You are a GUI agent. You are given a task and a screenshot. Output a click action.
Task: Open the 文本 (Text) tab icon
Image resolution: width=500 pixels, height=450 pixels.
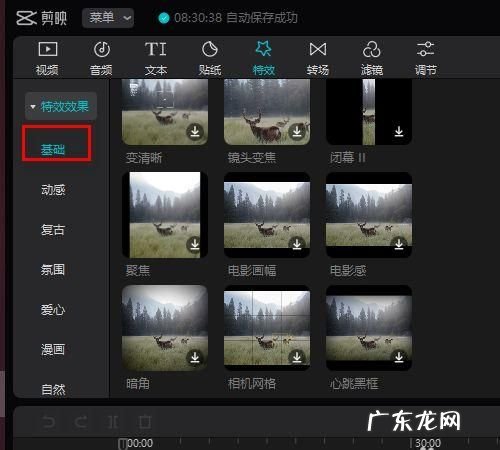156,49
